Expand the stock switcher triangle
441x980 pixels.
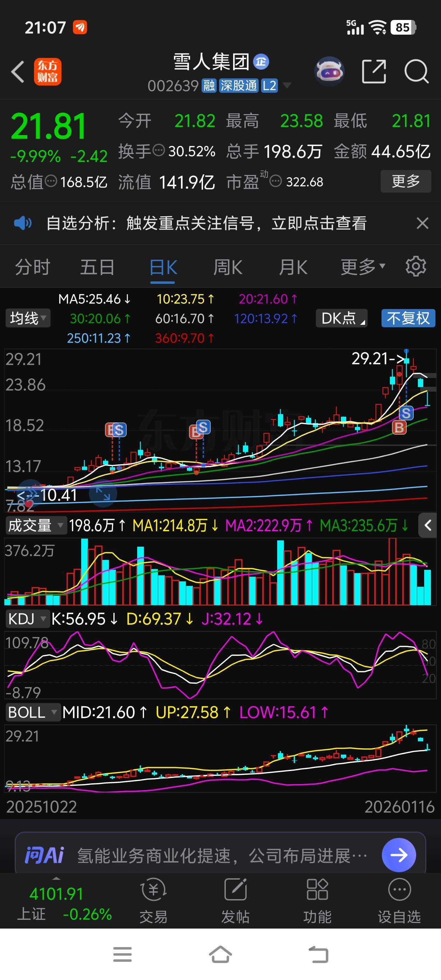tap(287, 85)
